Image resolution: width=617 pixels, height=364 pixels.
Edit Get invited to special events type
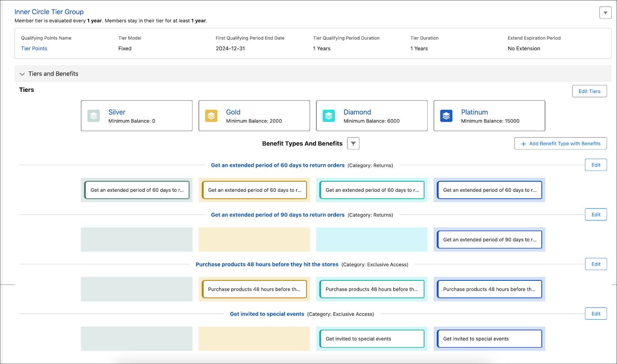tap(596, 313)
